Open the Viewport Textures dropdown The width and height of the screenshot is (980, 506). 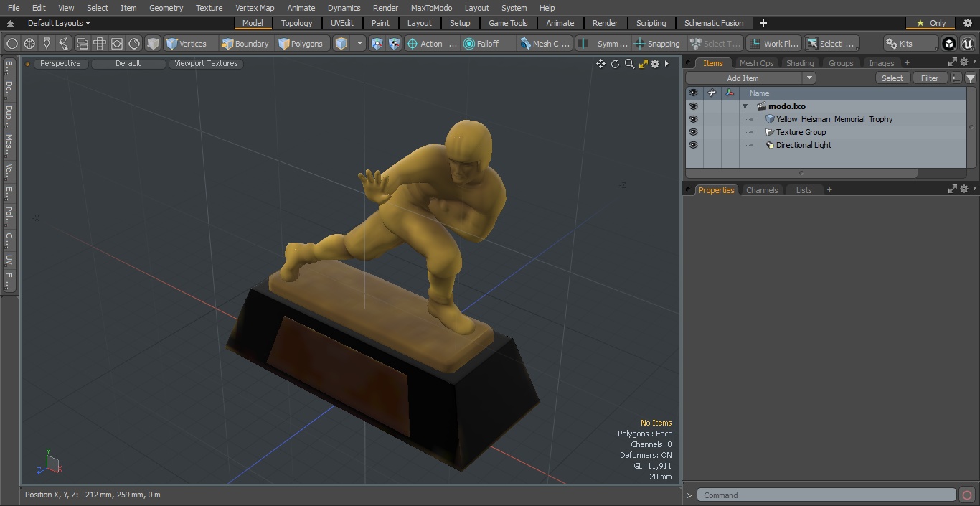206,63
